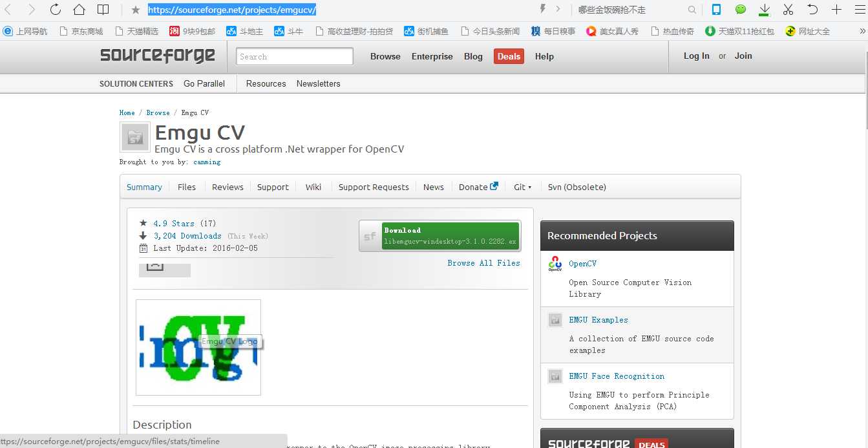Click the Home breadcrumb link
868x448 pixels.
127,112
